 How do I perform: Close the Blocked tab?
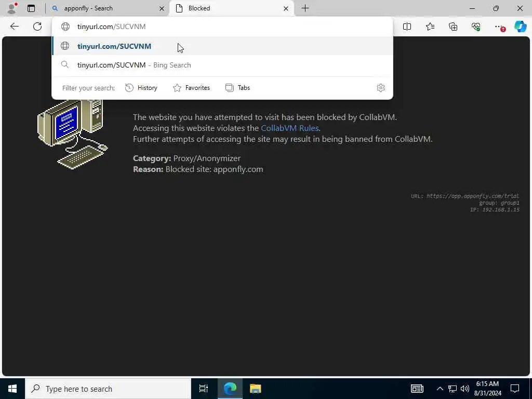pos(286,8)
